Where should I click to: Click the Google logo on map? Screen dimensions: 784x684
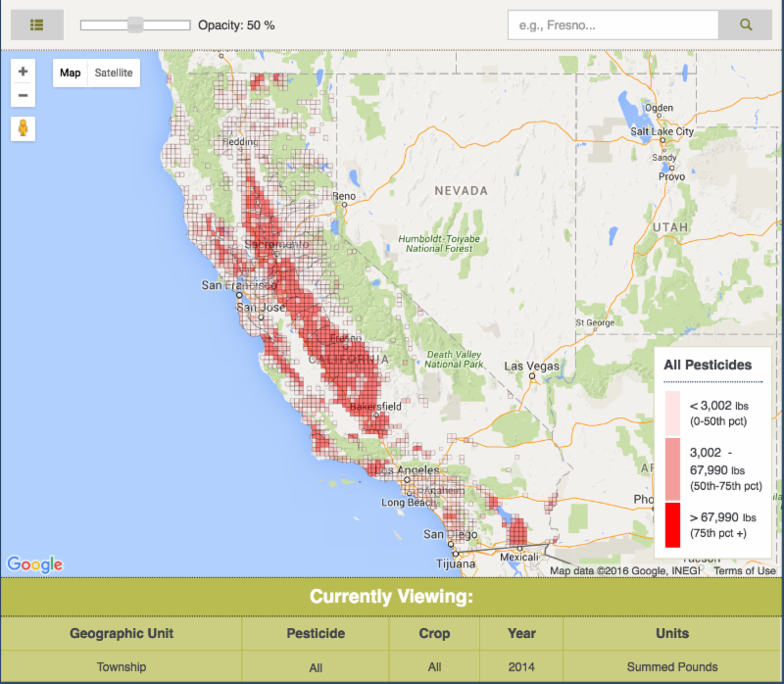[35, 564]
